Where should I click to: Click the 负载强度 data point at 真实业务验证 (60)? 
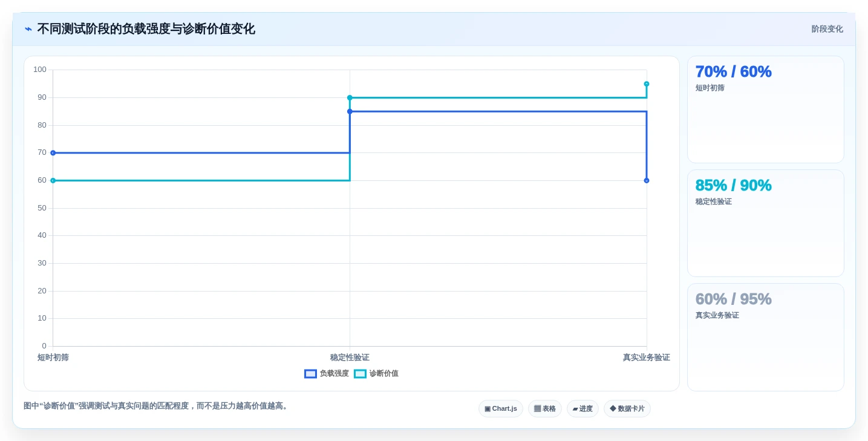coord(647,180)
